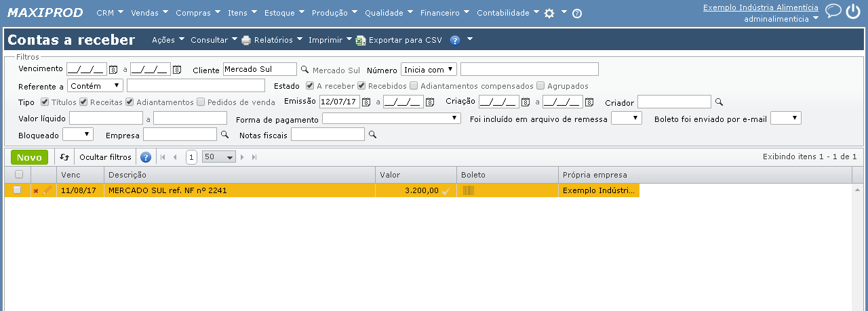This screenshot has width=868, height=311.
Task: Open the chat speech bubble icon
Action: [833, 11]
